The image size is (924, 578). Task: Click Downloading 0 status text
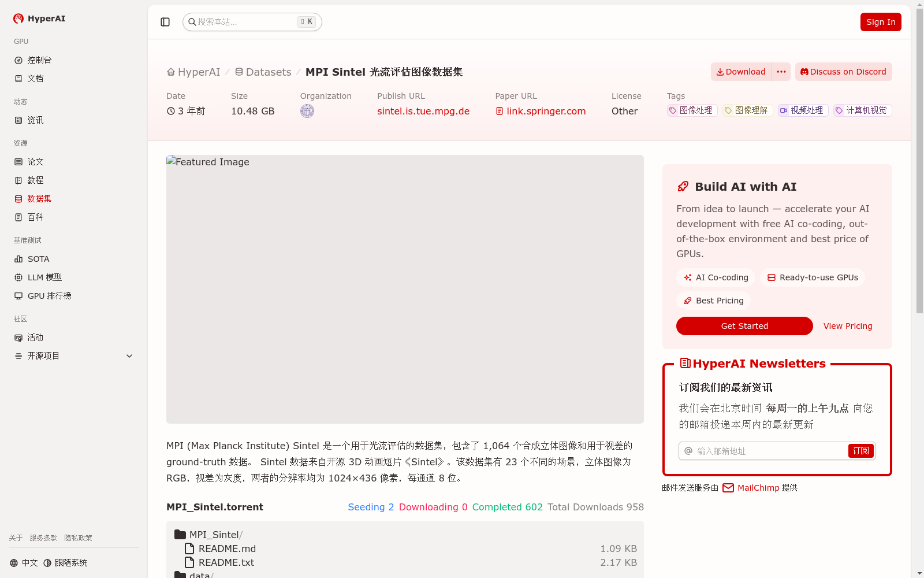point(433,507)
